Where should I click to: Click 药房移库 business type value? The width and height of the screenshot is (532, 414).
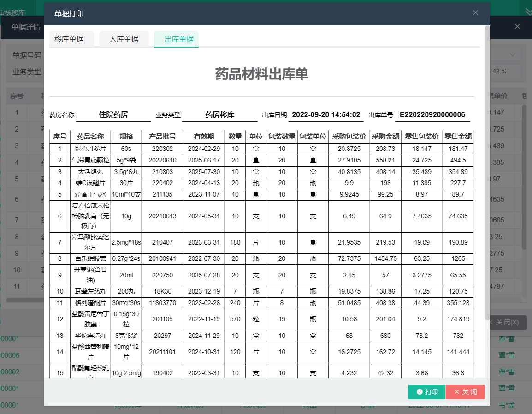219,115
